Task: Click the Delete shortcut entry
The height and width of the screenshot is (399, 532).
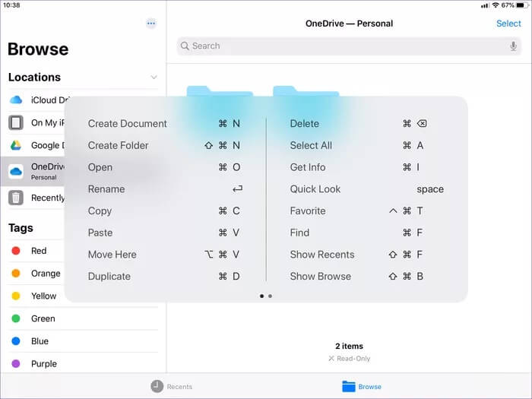Action: (367, 123)
